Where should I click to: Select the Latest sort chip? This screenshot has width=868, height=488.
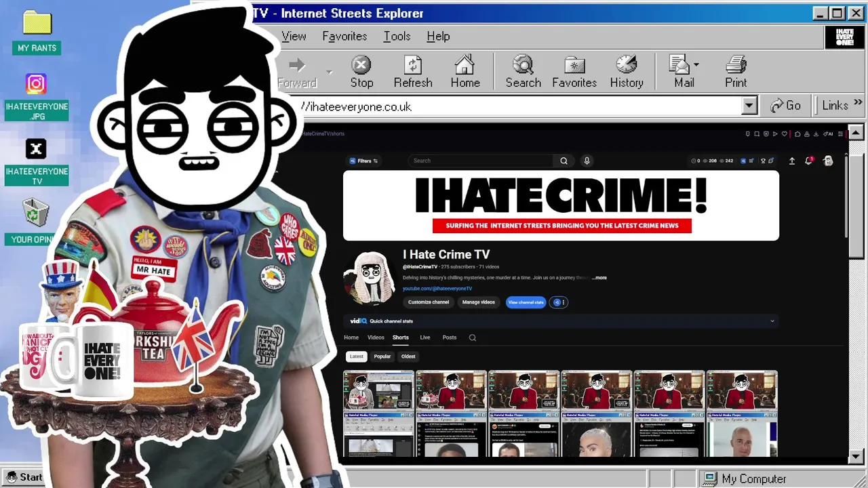[x=357, y=357]
